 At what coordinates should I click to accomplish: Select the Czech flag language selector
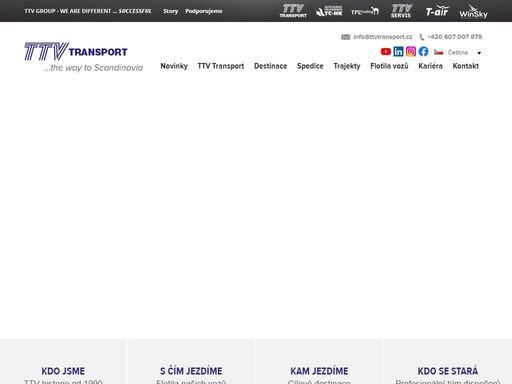click(439, 52)
